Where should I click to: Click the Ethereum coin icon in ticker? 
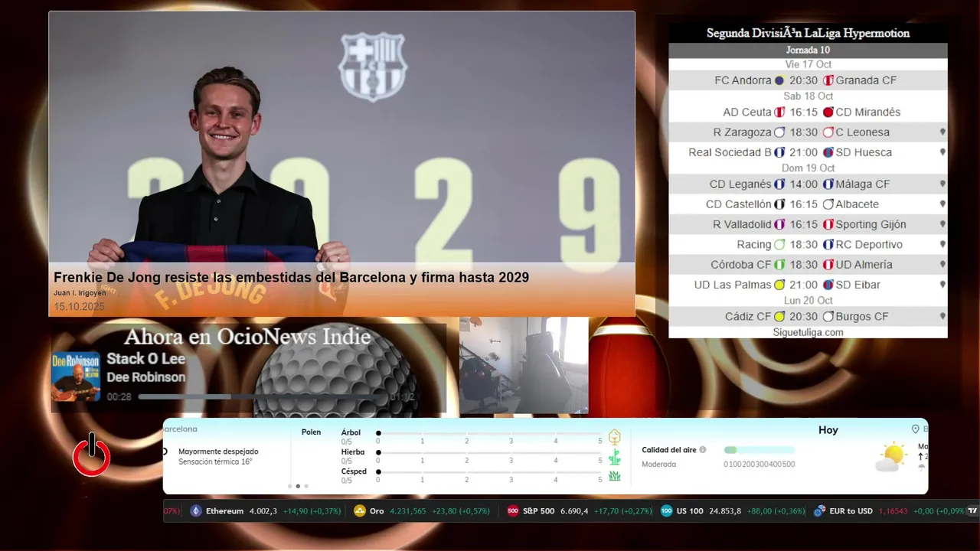(x=196, y=511)
